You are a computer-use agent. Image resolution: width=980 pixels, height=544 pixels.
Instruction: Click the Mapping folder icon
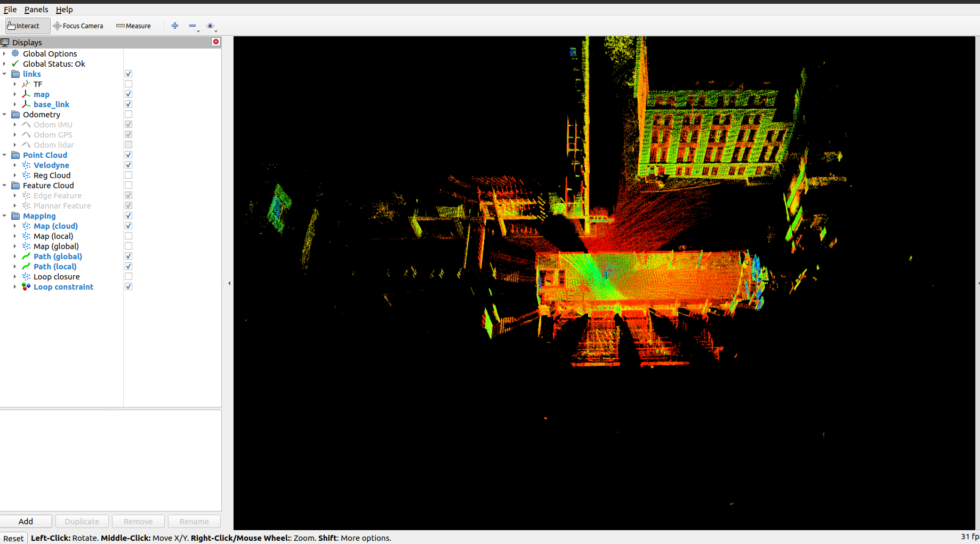point(15,215)
